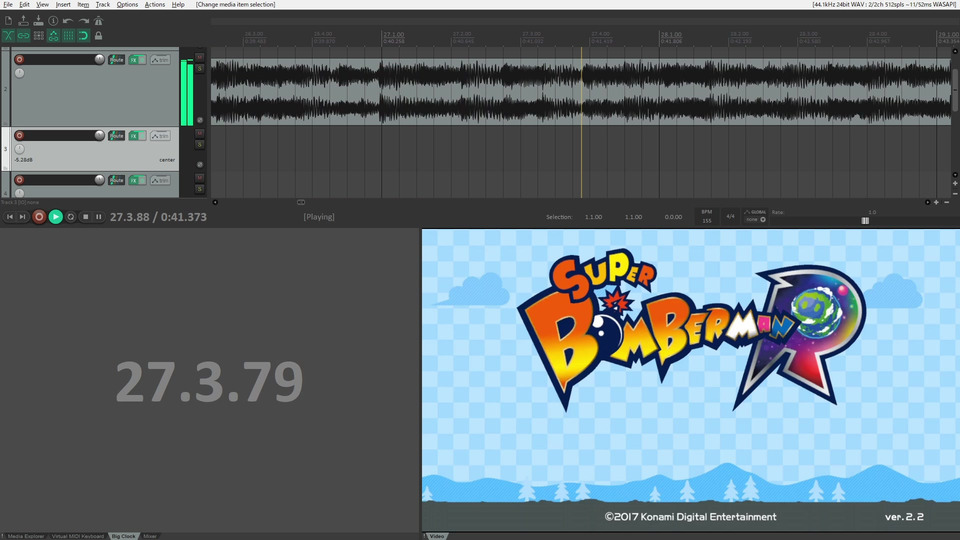Mute track 4 with M button

[200, 178]
